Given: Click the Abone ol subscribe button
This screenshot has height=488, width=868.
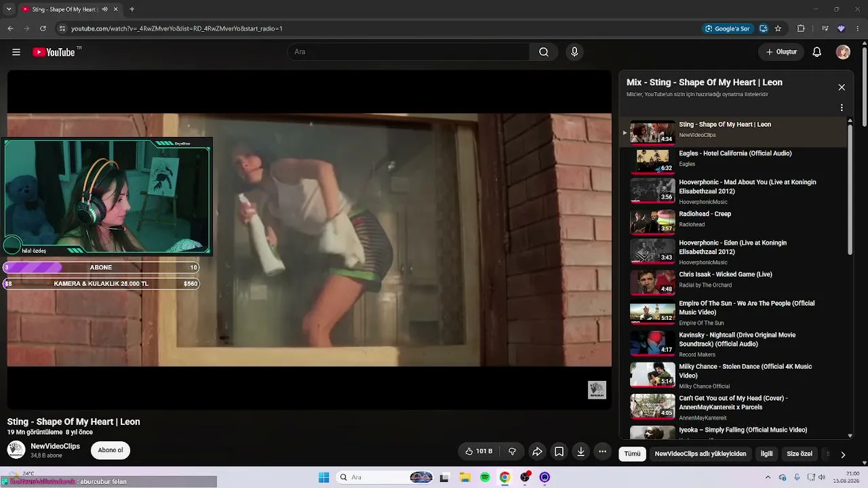Looking at the screenshot, I should coord(111,451).
